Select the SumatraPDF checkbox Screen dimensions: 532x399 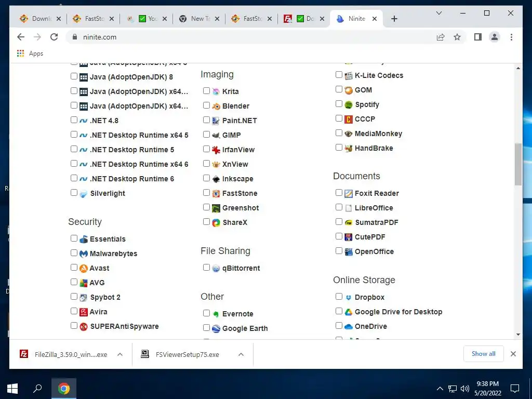[x=339, y=221]
